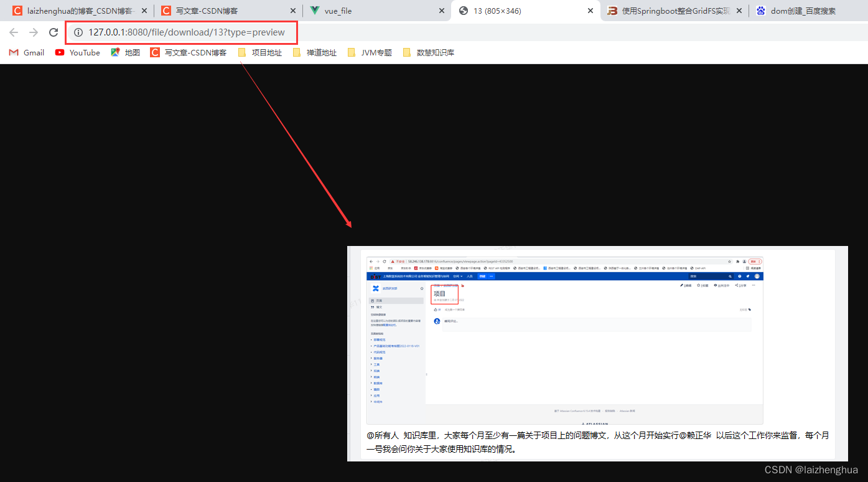This screenshot has height=482, width=868.
Task: Reload the page with the refresh icon
Action: point(54,32)
